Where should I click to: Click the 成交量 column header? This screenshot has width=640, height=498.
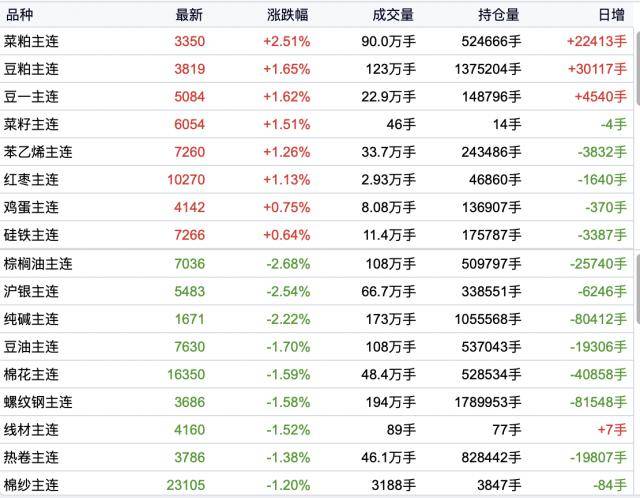(x=393, y=15)
